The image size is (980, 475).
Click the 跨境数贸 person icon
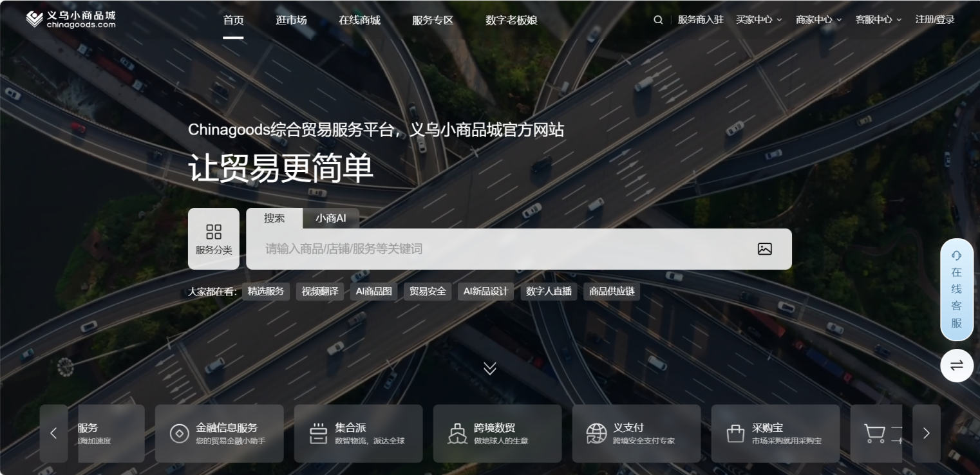[x=457, y=433]
